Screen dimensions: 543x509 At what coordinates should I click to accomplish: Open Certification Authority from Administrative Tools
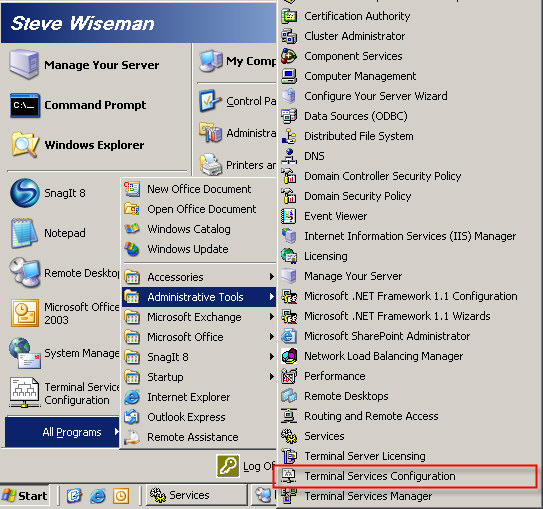click(357, 16)
